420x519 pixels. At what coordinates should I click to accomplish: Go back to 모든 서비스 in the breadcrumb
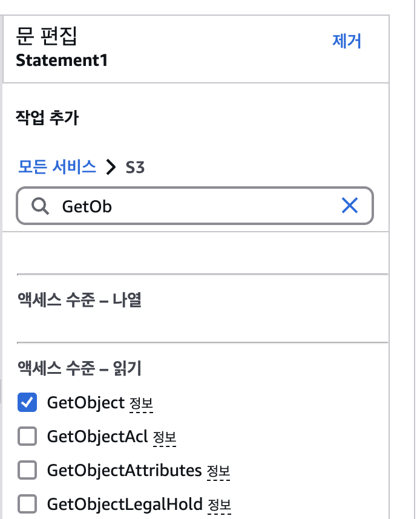click(x=57, y=166)
